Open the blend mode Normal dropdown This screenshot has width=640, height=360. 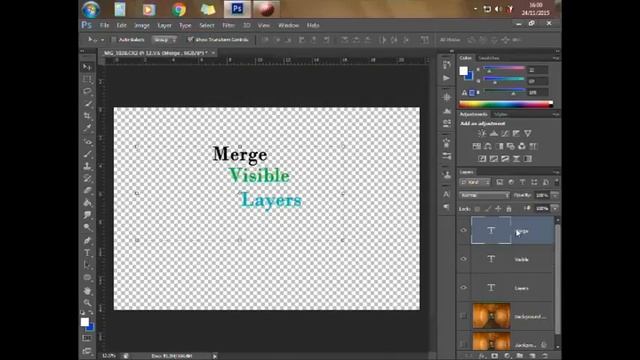point(484,196)
